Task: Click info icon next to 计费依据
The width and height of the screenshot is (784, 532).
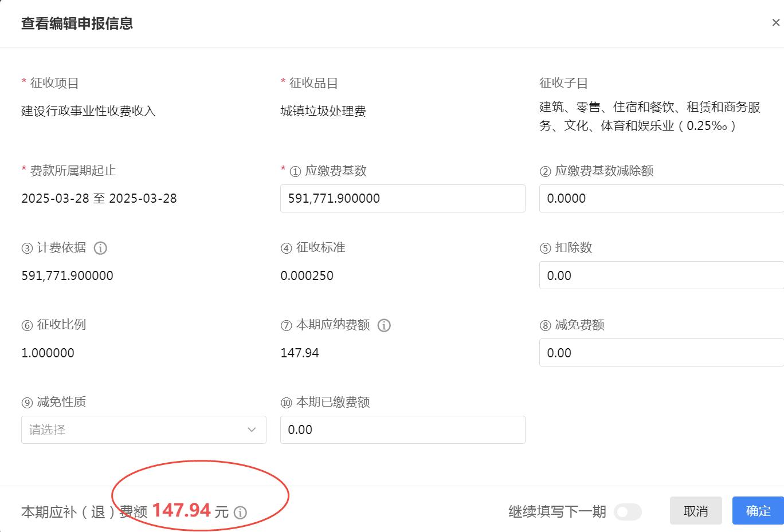Action: 100,248
